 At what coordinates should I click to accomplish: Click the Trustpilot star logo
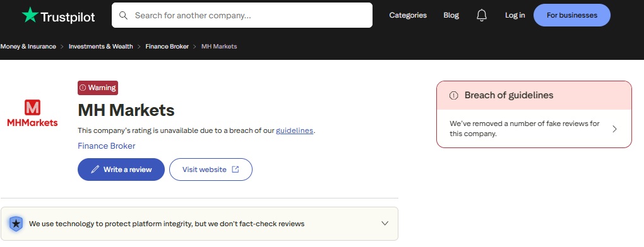tap(30, 15)
